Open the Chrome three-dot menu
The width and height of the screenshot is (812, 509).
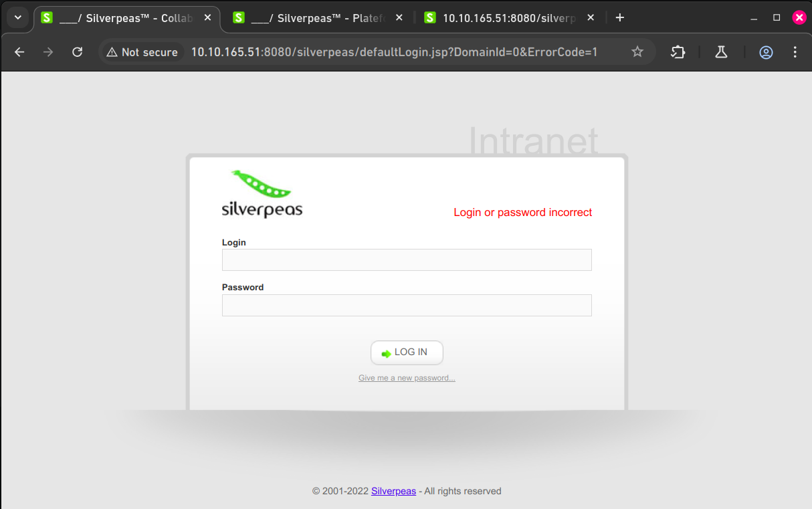(x=795, y=52)
